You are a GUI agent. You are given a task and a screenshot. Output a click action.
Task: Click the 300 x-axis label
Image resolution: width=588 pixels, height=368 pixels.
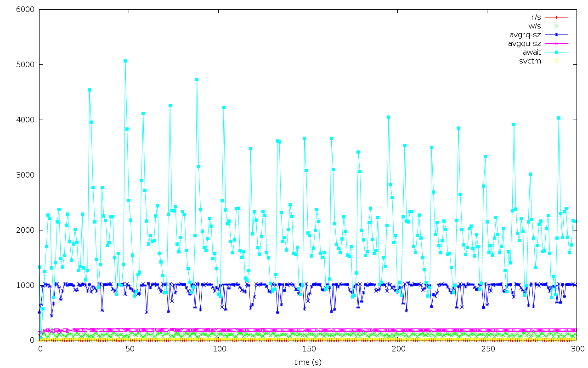click(577, 349)
